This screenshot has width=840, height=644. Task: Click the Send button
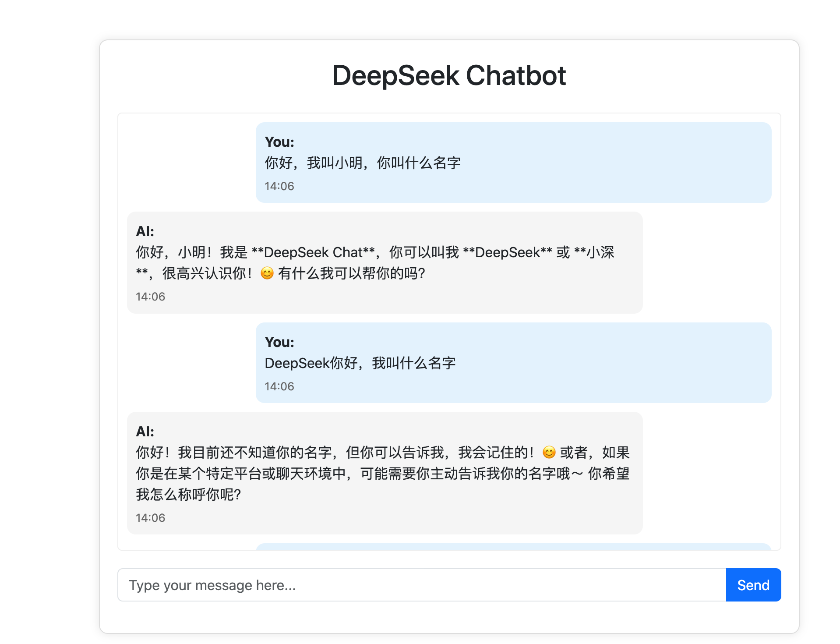click(753, 585)
